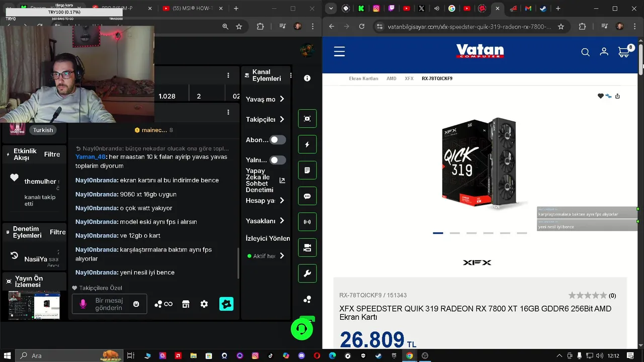Click the document notes sidebar icon
This screenshot has width=644, height=362.
(307, 170)
